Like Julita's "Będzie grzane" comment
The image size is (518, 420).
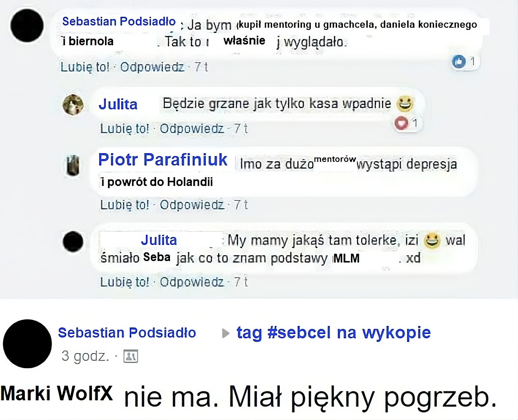(x=125, y=129)
